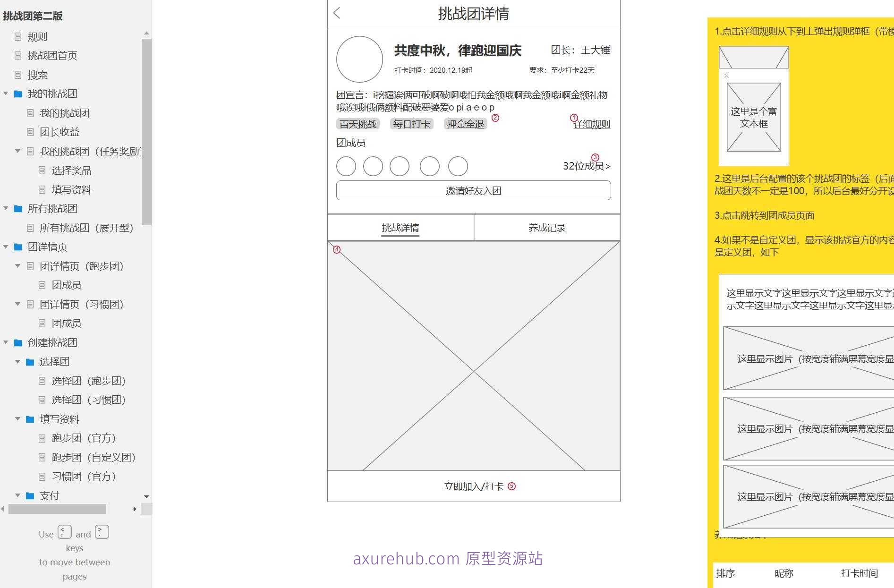Image resolution: width=894 pixels, height=588 pixels.
Task: Click the folder icon of 创建挑战团
Action: tap(18, 342)
